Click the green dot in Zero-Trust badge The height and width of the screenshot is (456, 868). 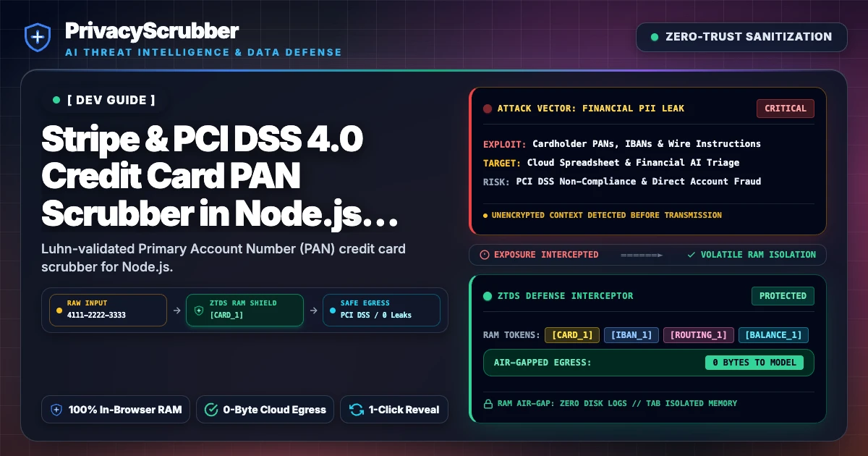point(655,37)
